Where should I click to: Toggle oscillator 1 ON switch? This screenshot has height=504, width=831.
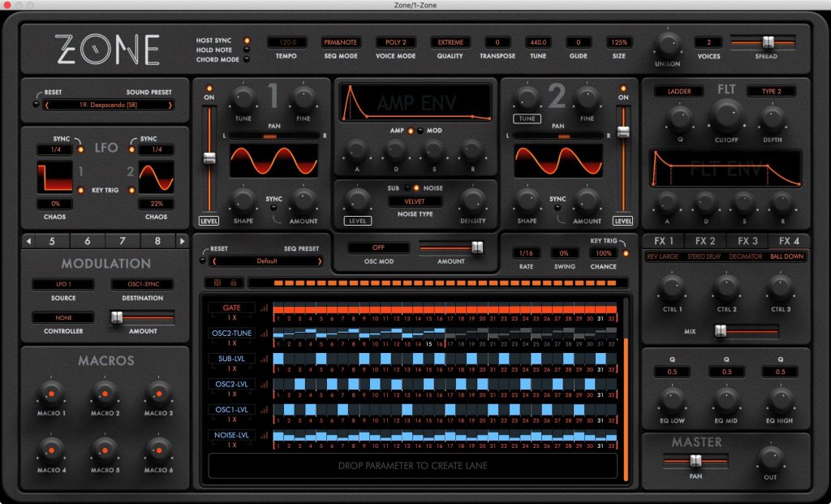(x=209, y=88)
